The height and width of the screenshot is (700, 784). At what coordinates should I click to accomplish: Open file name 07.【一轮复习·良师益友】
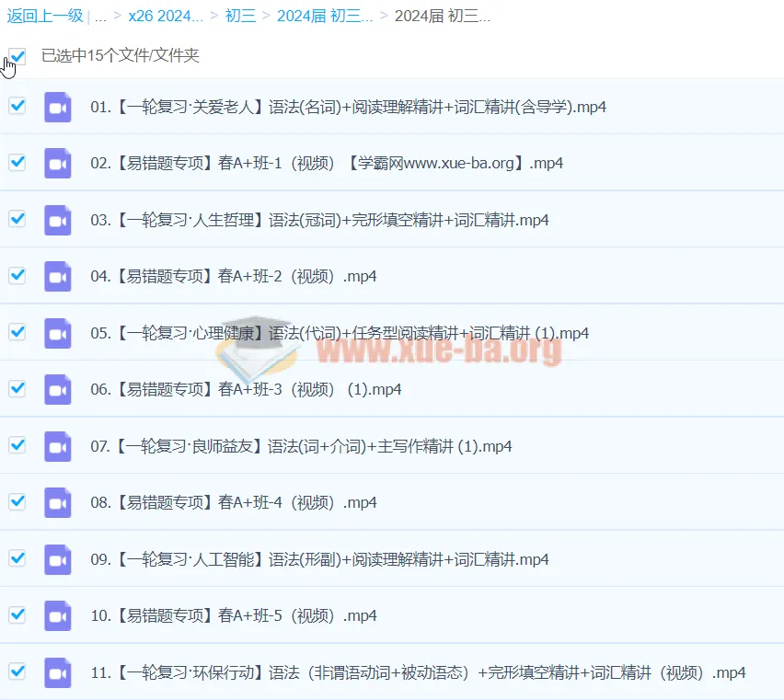[x=300, y=446]
